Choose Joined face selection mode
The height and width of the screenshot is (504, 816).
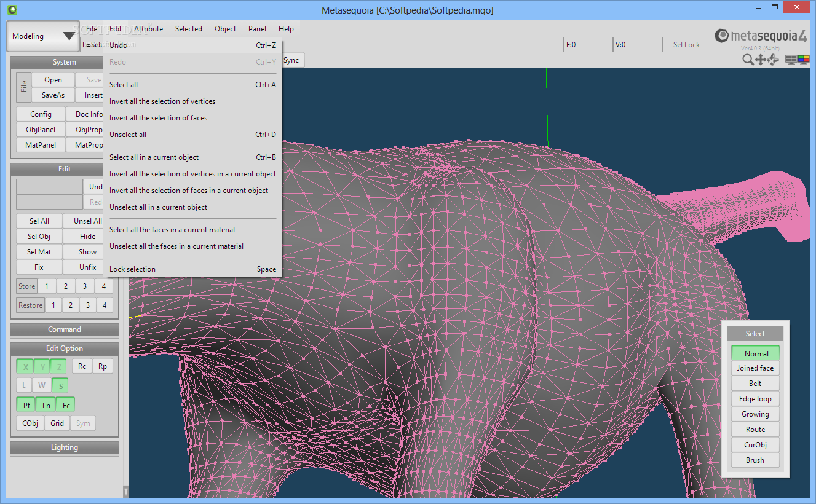pos(756,368)
